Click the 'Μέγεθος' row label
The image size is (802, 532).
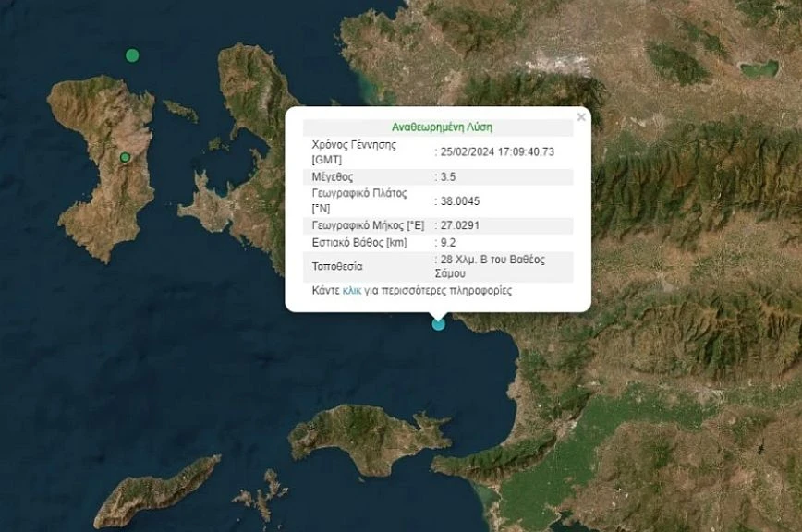coord(333,176)
